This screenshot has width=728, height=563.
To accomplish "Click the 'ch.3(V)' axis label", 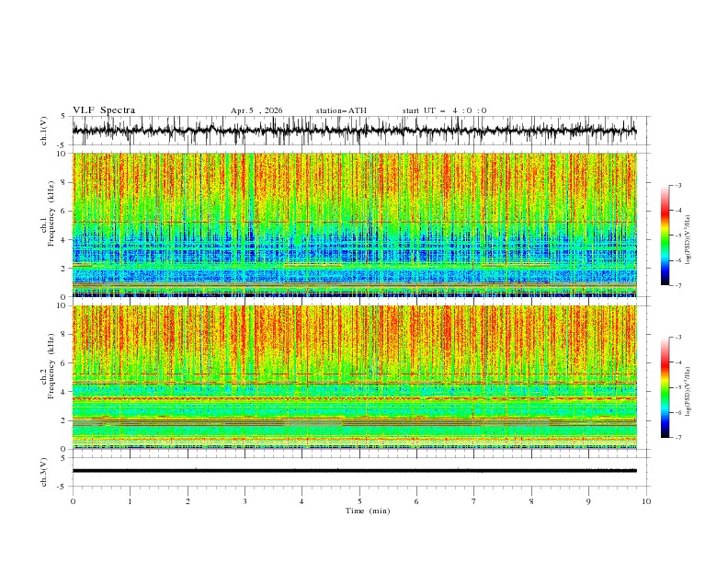I will click(x=44, y=472).
